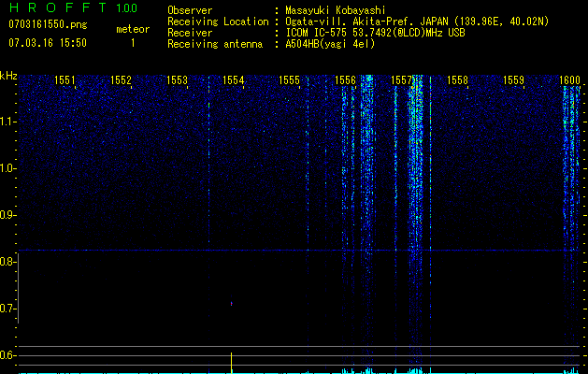Screen dimensions: 588x374
Task: Click the 1559 time marker
Action: point(513,79)
